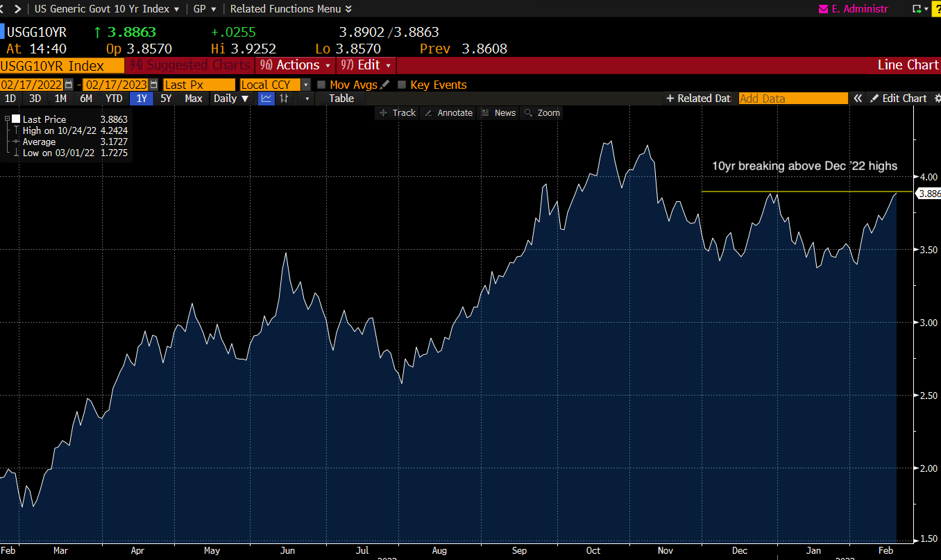Open the Daily interval dropdown
The width and height of the screenshot is (941, 560).
(x=230, y=99)
